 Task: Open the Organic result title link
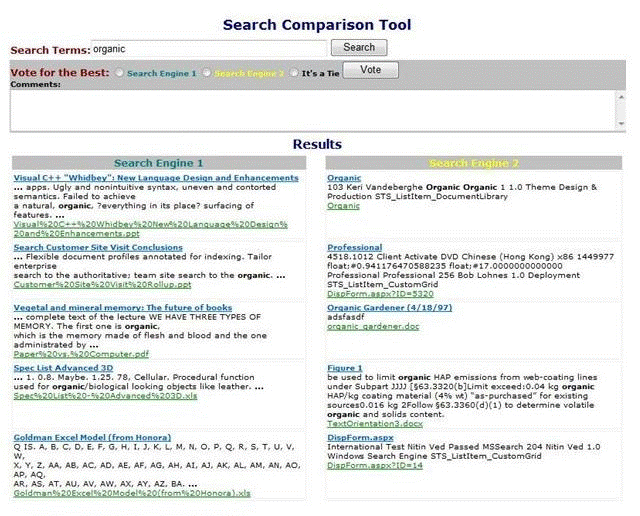(344, 178)
